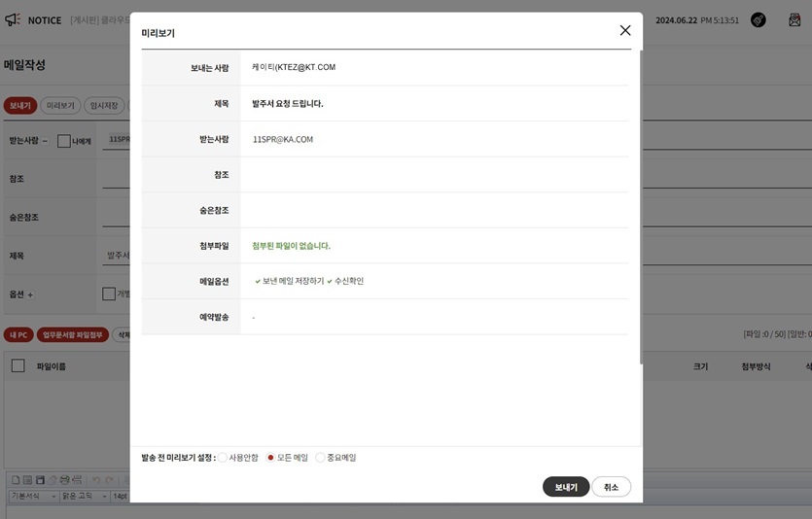This screenshot has height=519, width=812.
Task: Open the round dark icon beside clock
Action: pos(758,20)
